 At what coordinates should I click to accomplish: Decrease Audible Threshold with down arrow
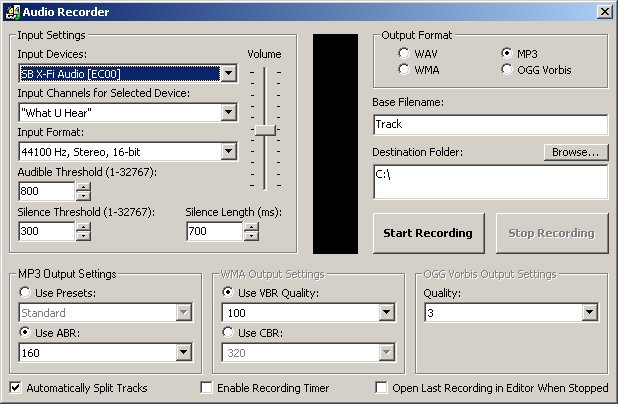83,196
